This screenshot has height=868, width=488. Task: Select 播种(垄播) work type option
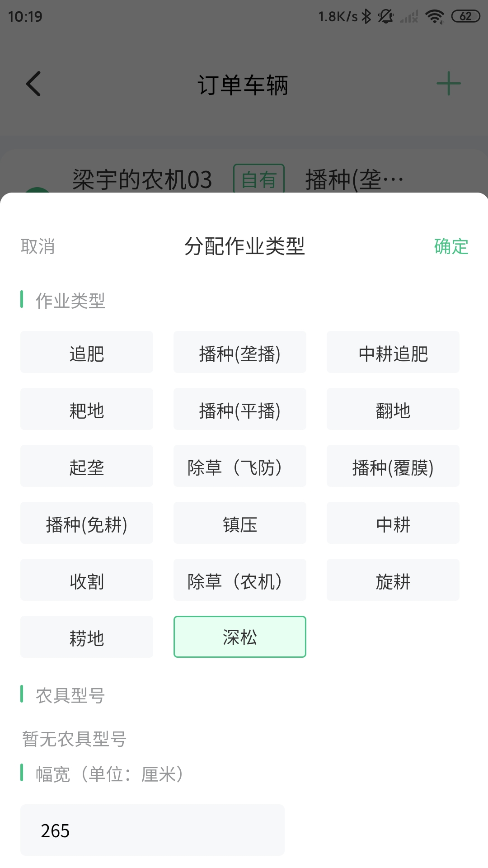240,352
